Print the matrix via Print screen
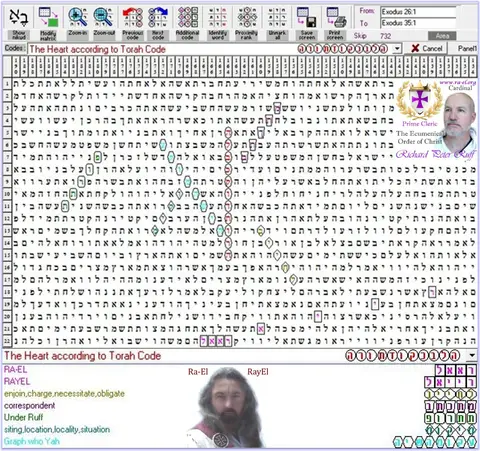 coord(335,22)
